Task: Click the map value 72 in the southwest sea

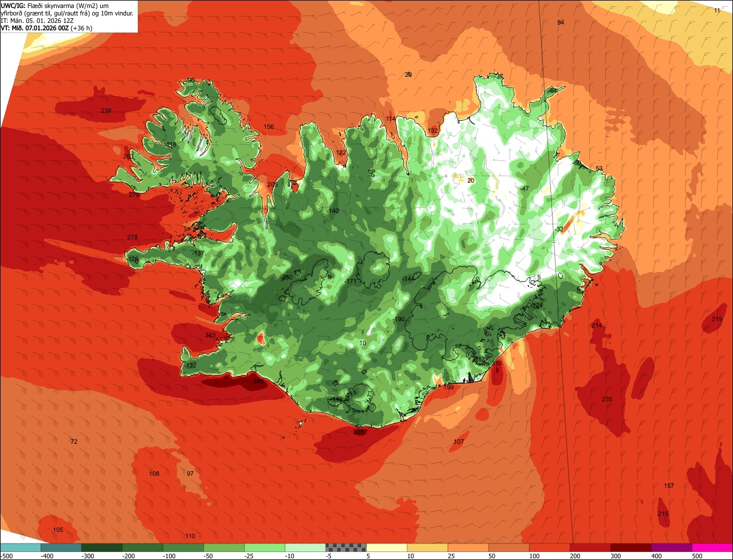Action: pyautogui.click(x=74, y=442)
